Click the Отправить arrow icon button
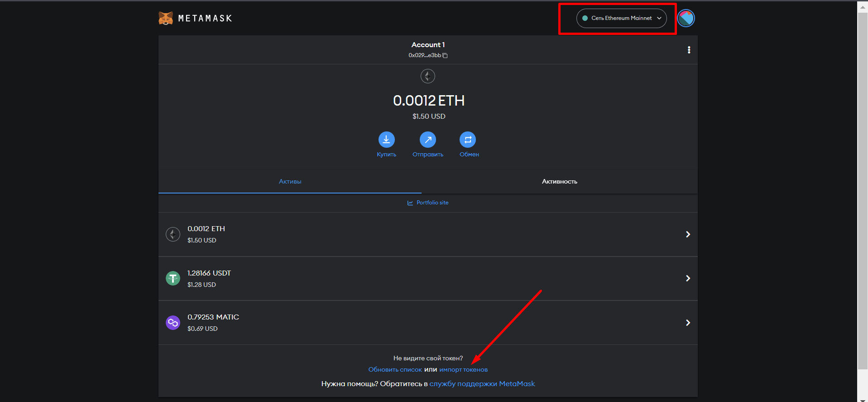 tap(428, 140)
